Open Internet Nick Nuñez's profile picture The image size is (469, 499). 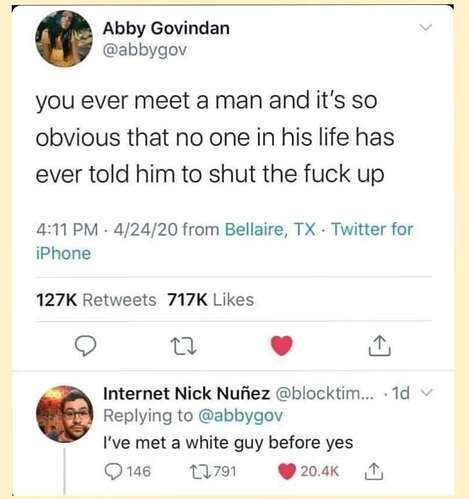click(65, 414)
